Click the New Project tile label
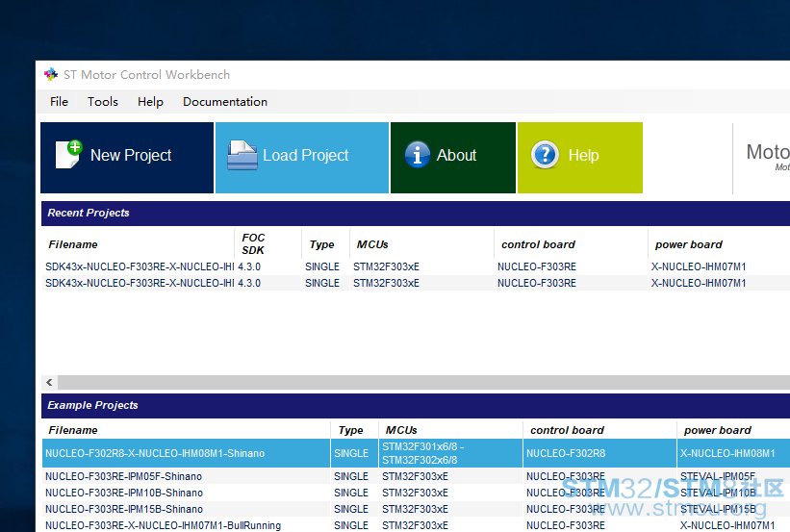790x532 pixels. [131, 155]
